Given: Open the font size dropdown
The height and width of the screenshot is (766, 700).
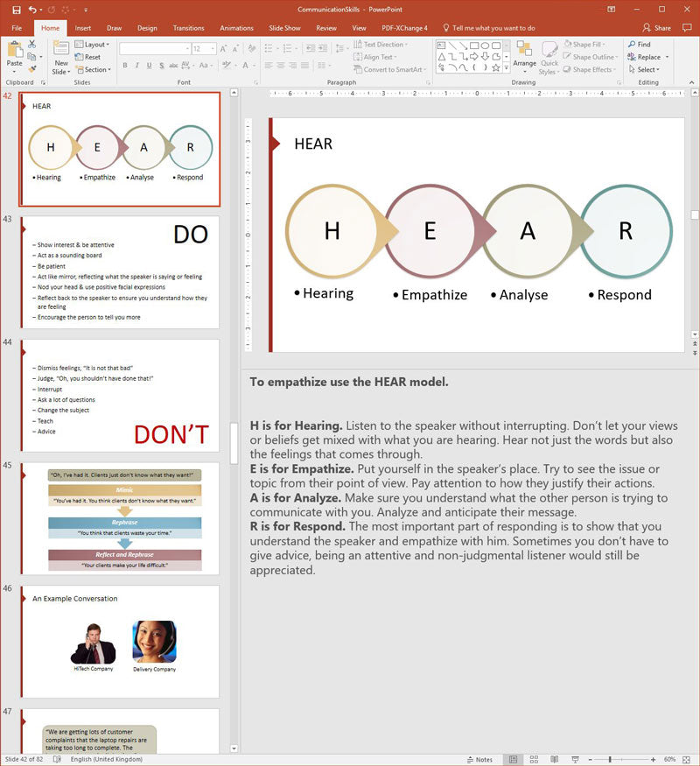Looking at the screenshot, I should pos(213,49).
